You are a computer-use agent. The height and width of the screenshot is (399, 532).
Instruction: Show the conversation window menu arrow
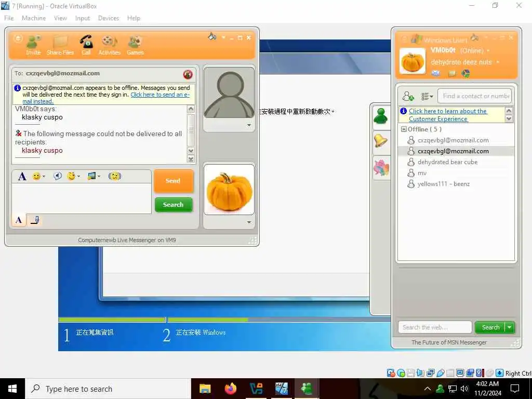[223, 37]
